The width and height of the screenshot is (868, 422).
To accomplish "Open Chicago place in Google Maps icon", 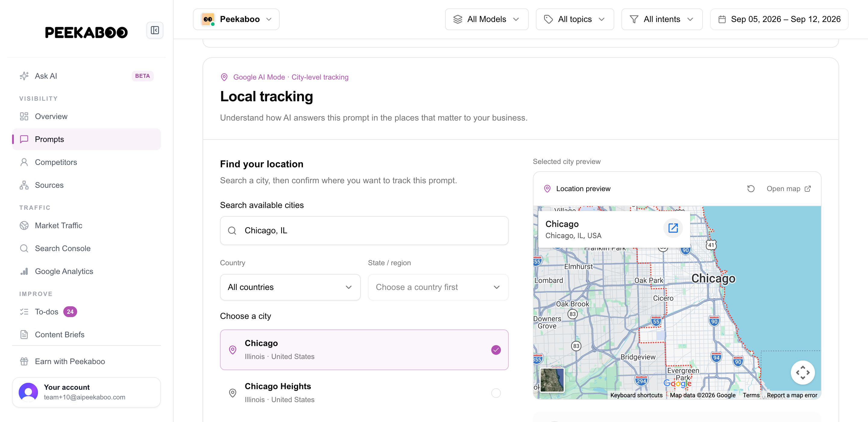I will coord(673,228).
